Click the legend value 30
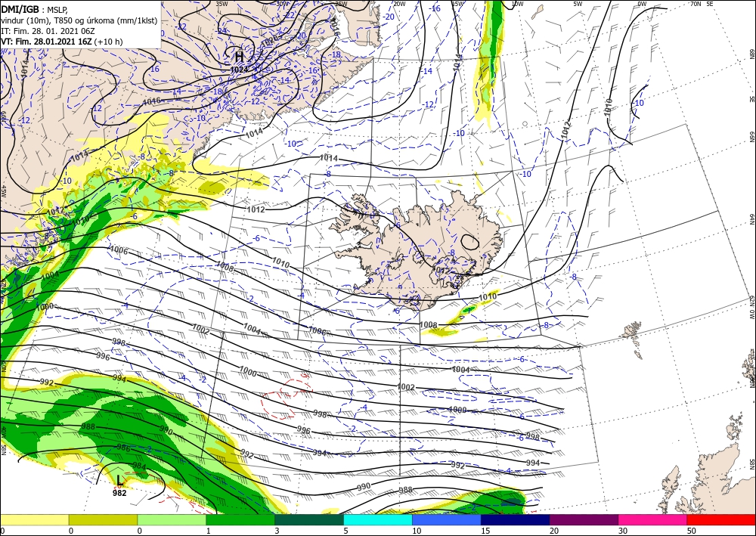Viewport: 756px width, 536px height. (622, 531)
